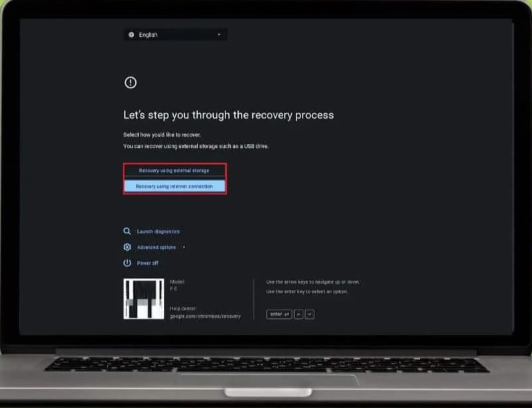532x408 pixels.
Task: Select the Advanced options label
Action: [157, 247]
